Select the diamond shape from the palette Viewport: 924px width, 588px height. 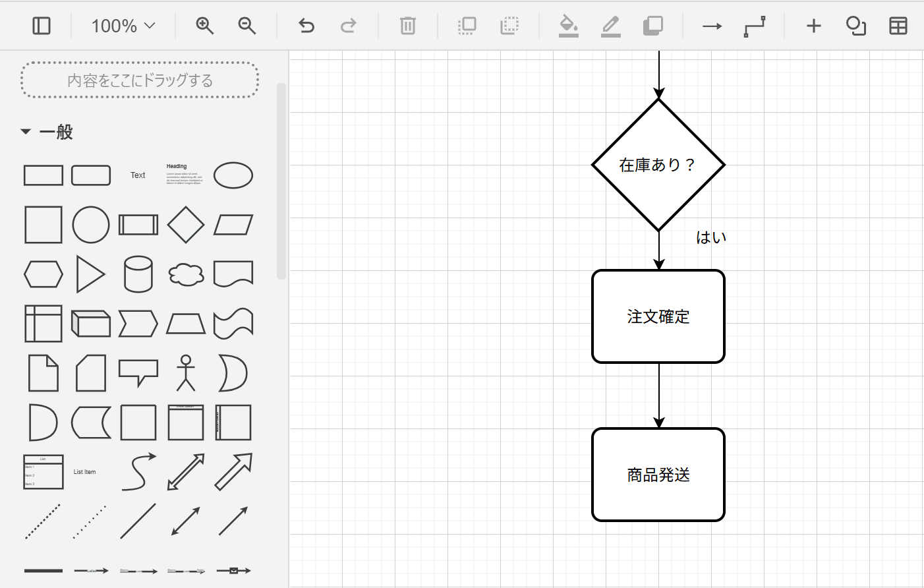tap(185, 225)
